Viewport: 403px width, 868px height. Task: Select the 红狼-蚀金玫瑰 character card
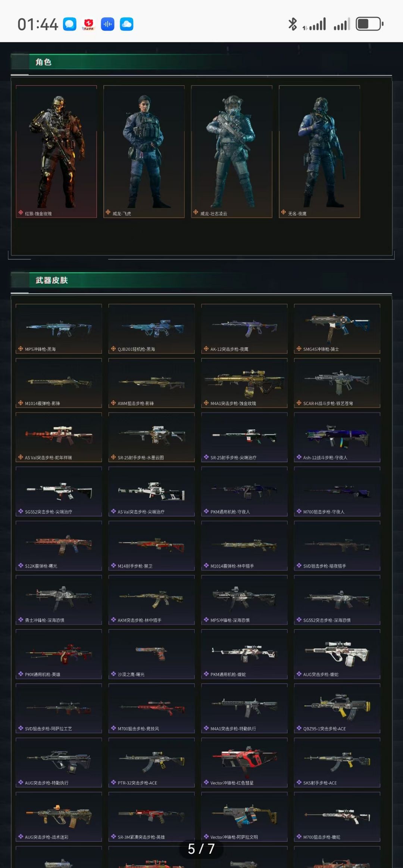(x=56, y=152)
